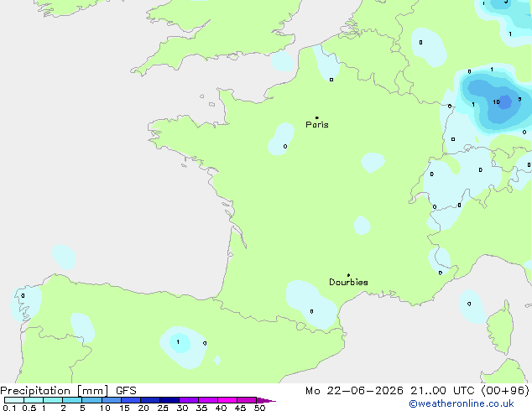Select the Paris location dot marker
This screenshot has width=532, height=411.
click(x=317, y=117)
